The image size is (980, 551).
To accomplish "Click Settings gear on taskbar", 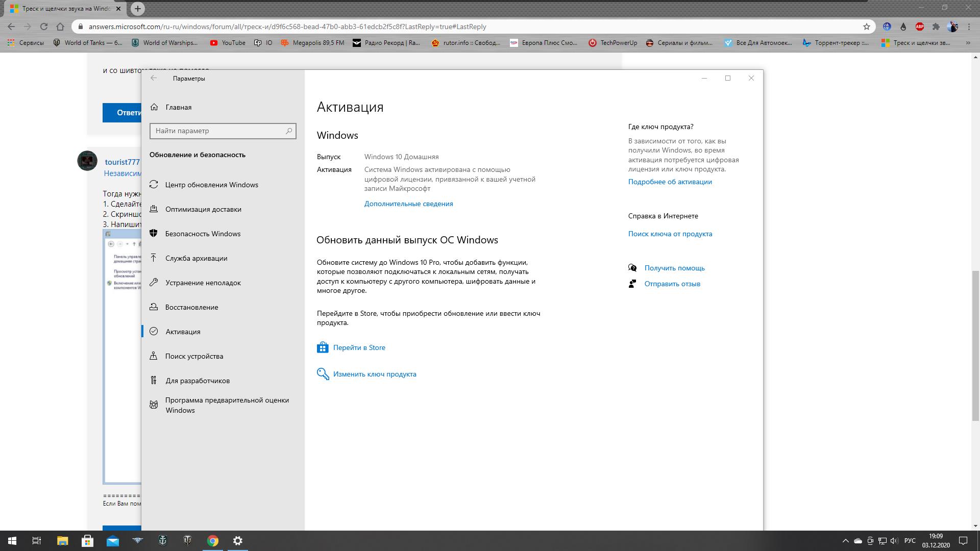I will point(237,541).
